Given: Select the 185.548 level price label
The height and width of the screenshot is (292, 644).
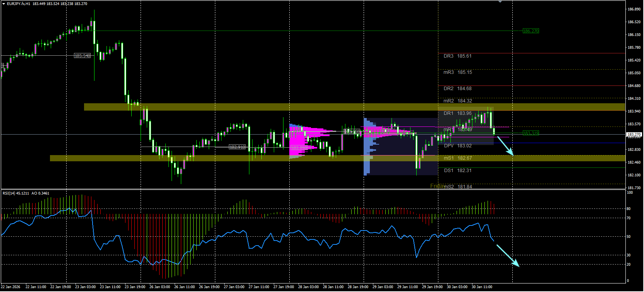Looking at the screenshot, I should tap(82, 56).
